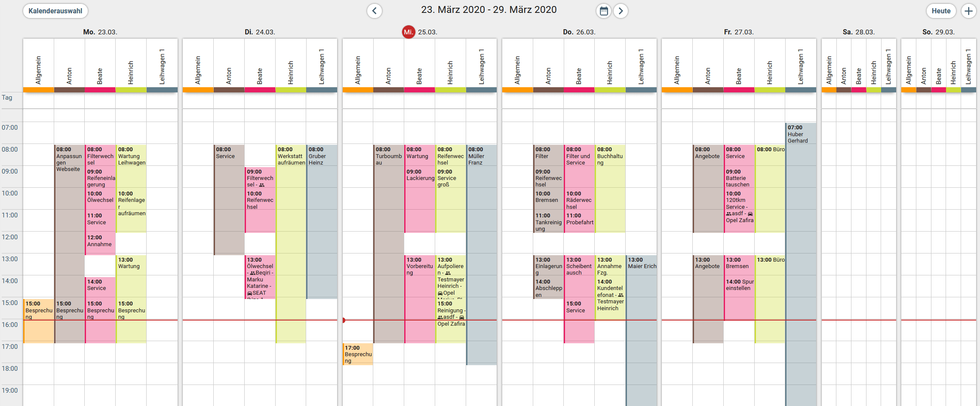Open Monday 15:00 Besprechung in Allgemein
The image size is (980, 406).
tap(39, 321)
